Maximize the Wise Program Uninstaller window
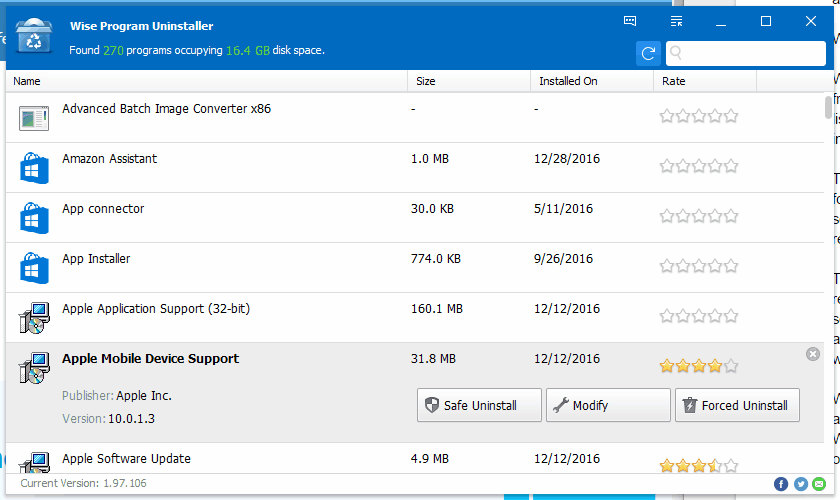This screenshot has width=840, height=500. (x=766, y=21)
